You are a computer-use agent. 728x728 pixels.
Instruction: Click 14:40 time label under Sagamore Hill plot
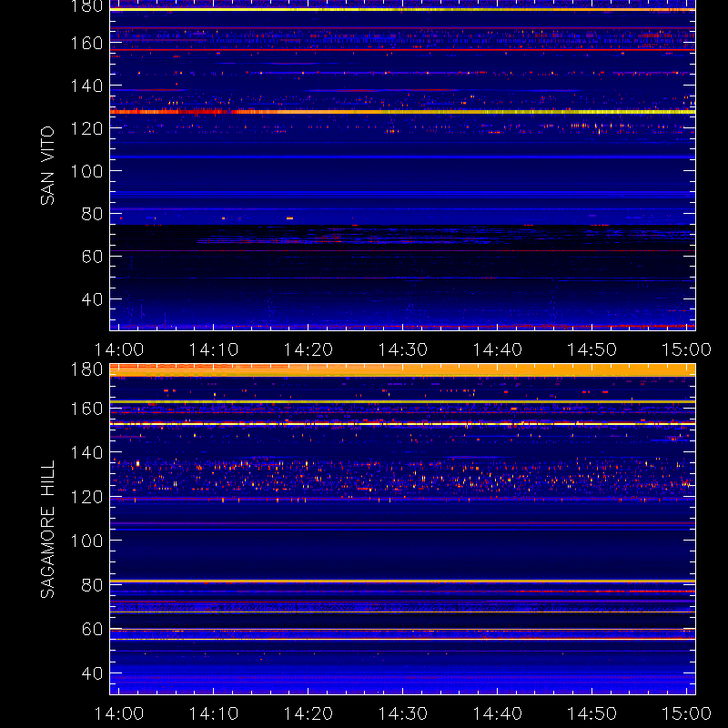pos(497,713)
